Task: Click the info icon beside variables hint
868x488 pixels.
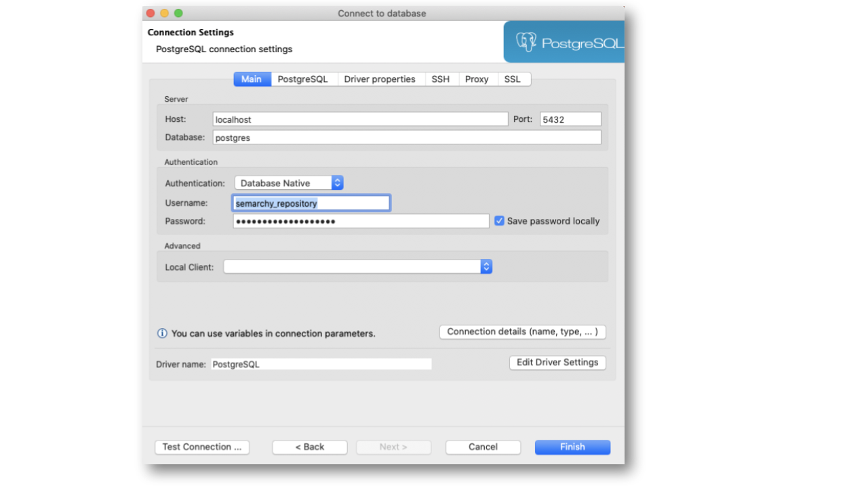Action: (x=162, y=333)
